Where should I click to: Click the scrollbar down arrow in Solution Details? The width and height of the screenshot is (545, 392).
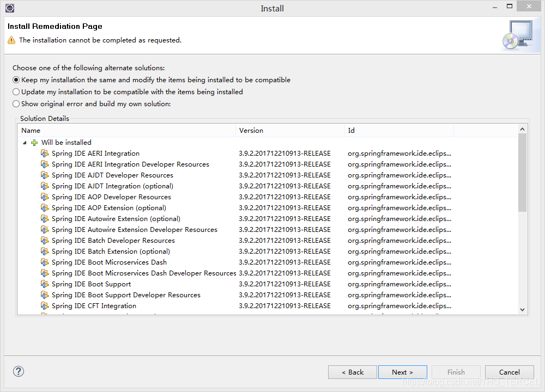523,310
